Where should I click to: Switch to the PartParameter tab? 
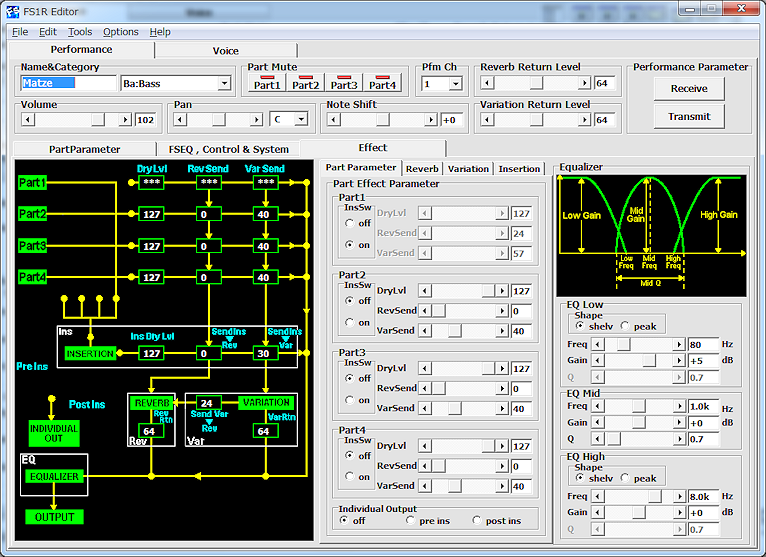[85, 150]
